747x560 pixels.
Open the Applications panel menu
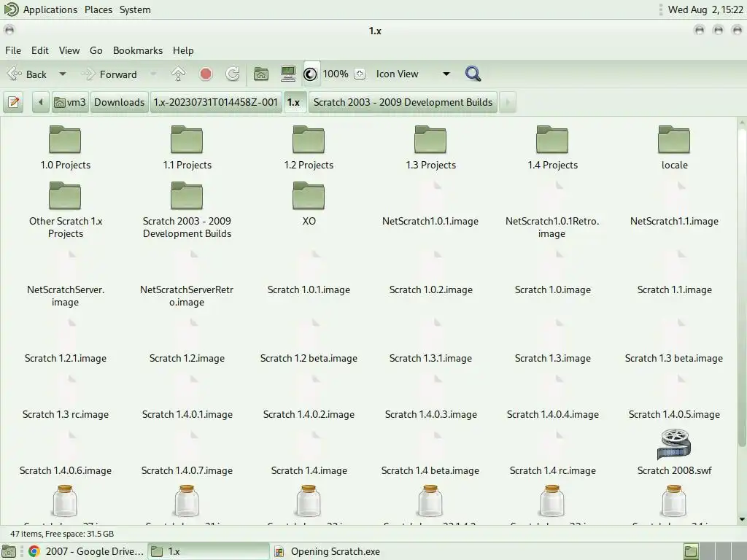[x=50, y=9]
